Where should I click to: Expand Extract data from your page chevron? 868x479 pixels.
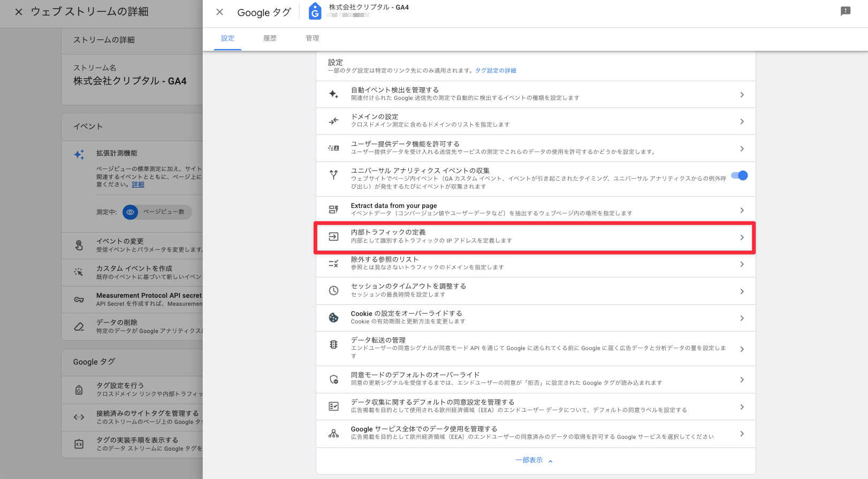pos(742,210)
